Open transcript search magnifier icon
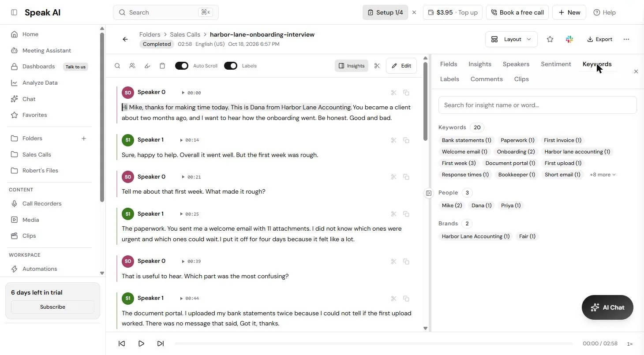Viewport: 644px width, 355px height. pos(117,66)
